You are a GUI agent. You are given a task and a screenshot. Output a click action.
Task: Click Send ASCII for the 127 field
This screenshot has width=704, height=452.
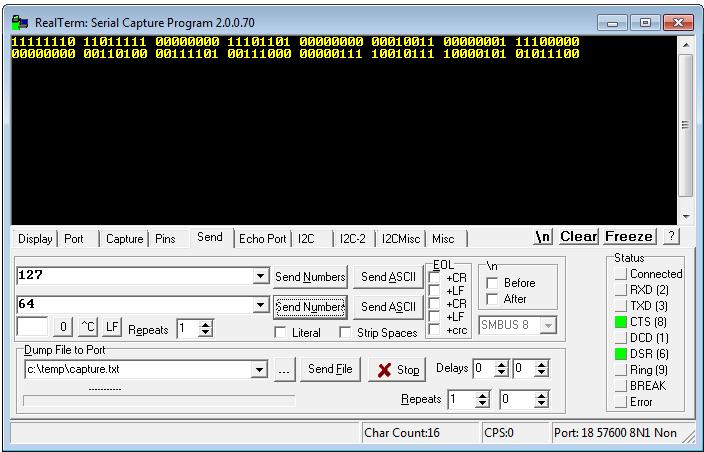point(388,277)
